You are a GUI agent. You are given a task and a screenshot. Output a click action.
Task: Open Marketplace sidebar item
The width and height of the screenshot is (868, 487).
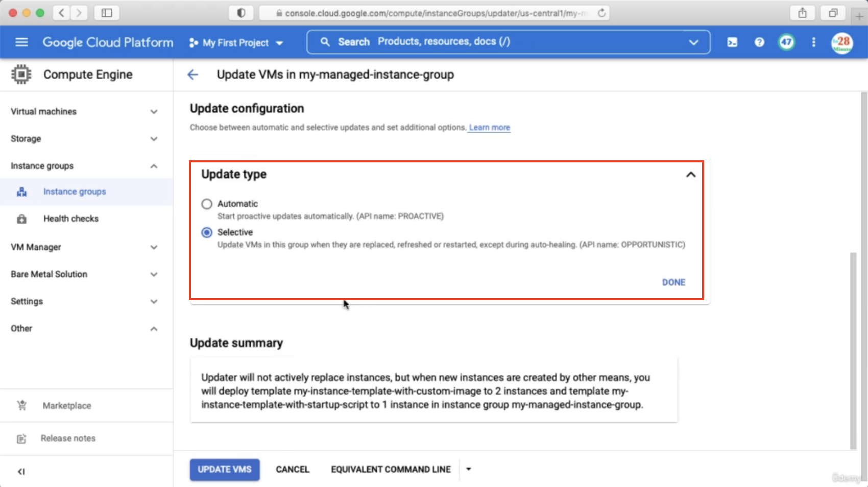pos(87,406)
